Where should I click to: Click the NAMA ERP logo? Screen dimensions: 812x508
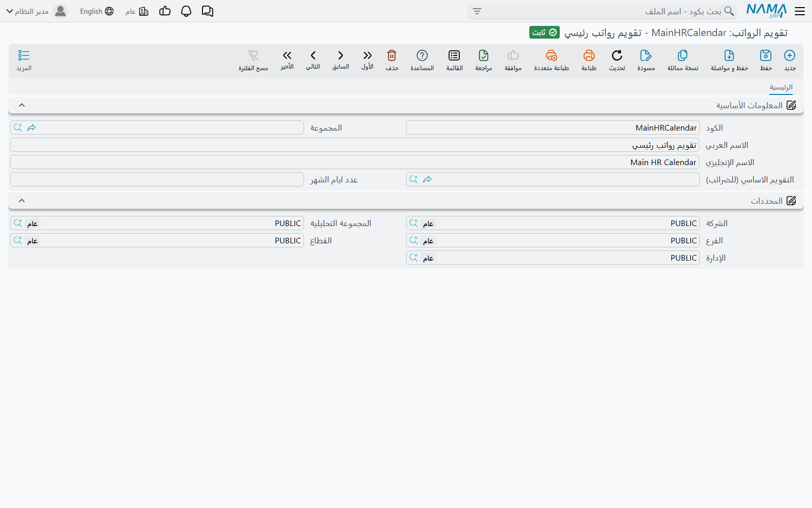click(x=766, y=11)
